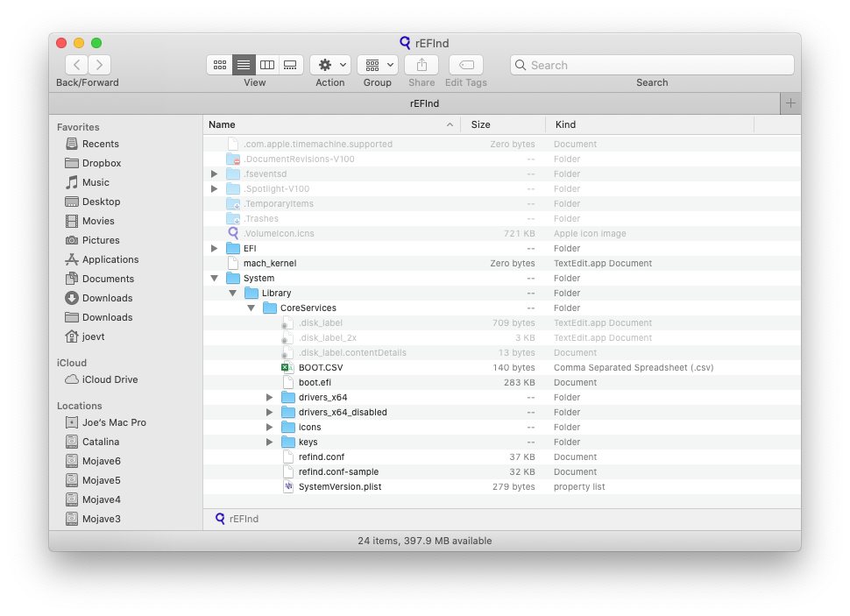The height and width of the screenshot is (616, 850).
Task: Collapse the System folder
Action: coord(214,278)
